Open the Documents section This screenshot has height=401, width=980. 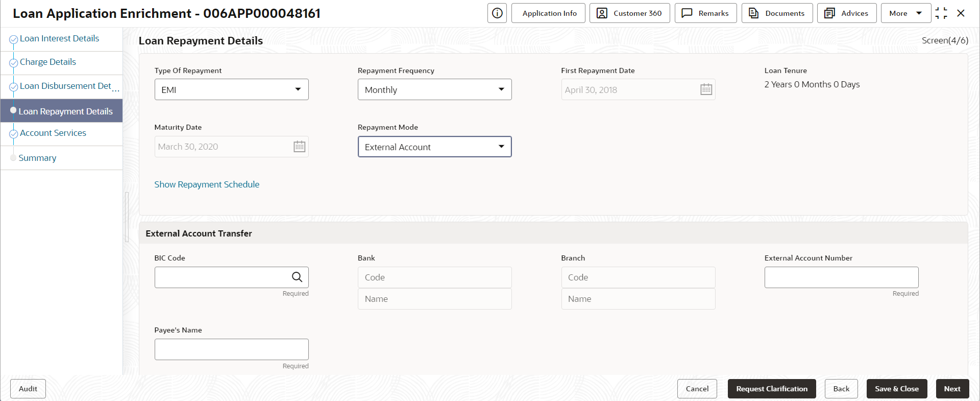coord(777,13)
